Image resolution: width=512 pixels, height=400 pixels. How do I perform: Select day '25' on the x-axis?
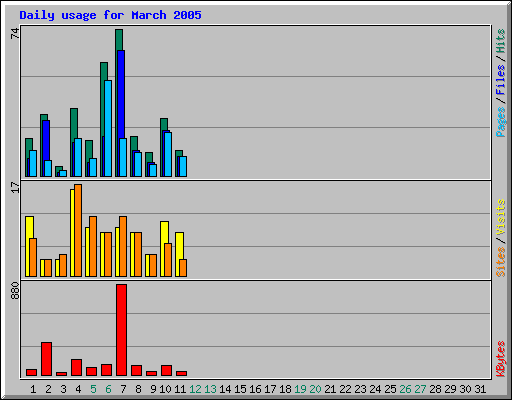pyautogui.click(x=390, y=389)
